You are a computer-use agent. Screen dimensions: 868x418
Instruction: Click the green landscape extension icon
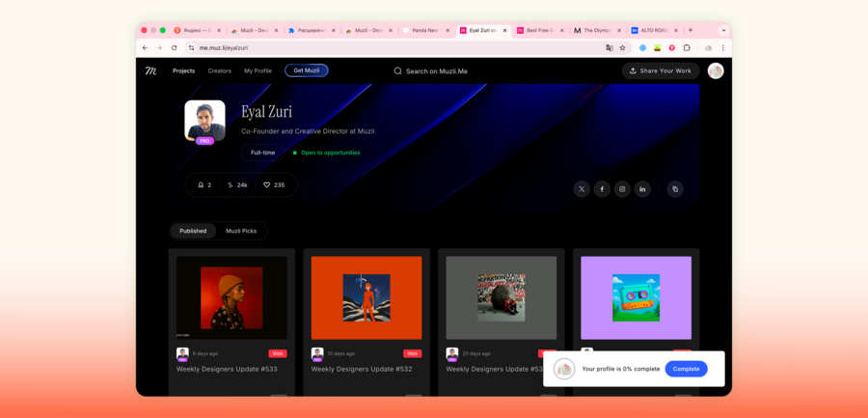(x=658, y=48)
